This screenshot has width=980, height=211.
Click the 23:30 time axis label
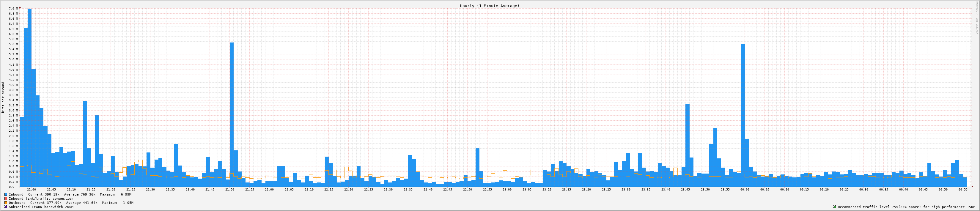626,189
